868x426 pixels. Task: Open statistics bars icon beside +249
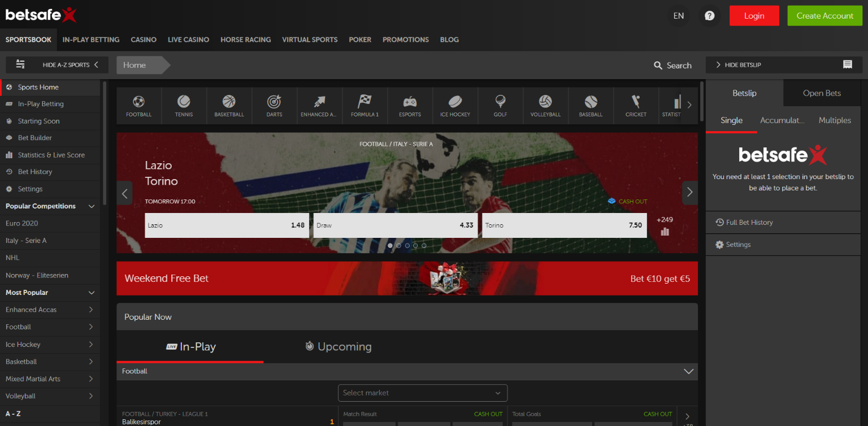click(x=665, y=232)
